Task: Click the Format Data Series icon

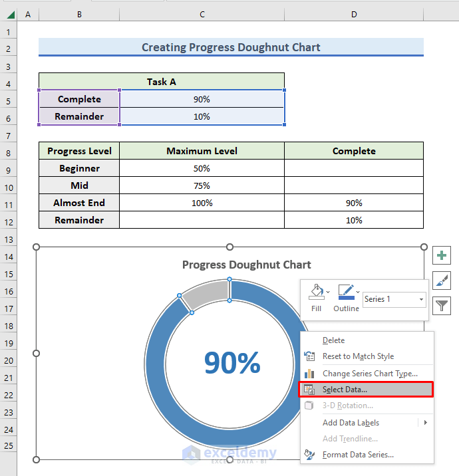Action: pos(309,455)
